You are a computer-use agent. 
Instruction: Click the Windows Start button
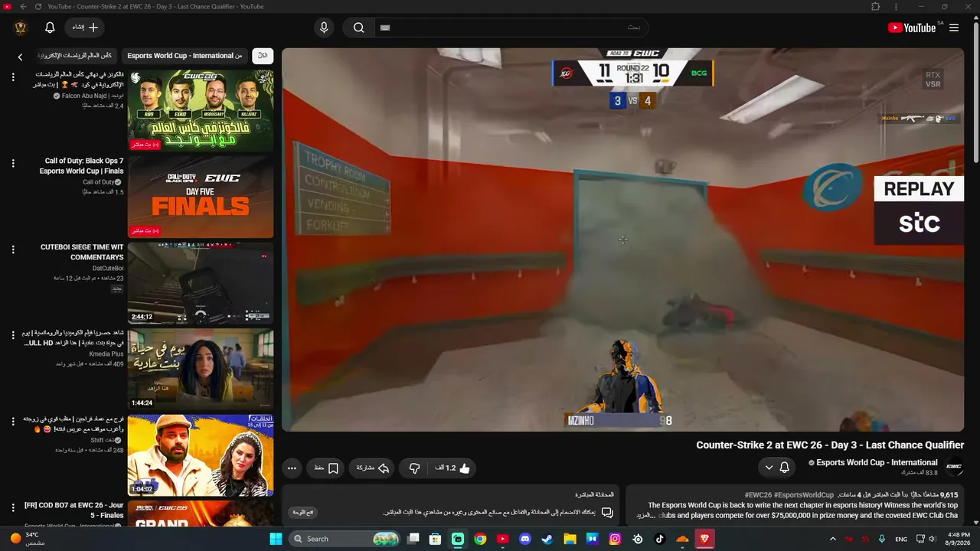click(276, 539)
